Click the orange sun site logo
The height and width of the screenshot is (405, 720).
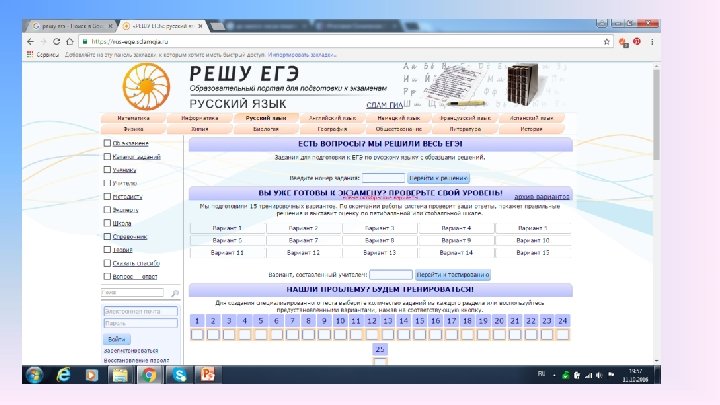tap(146, 86)
